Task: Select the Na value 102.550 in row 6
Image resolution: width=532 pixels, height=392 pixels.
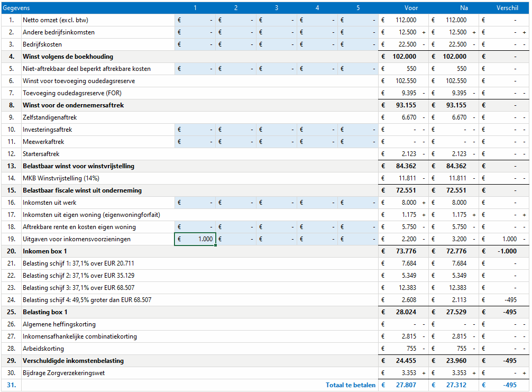Action: coord(456,81)
